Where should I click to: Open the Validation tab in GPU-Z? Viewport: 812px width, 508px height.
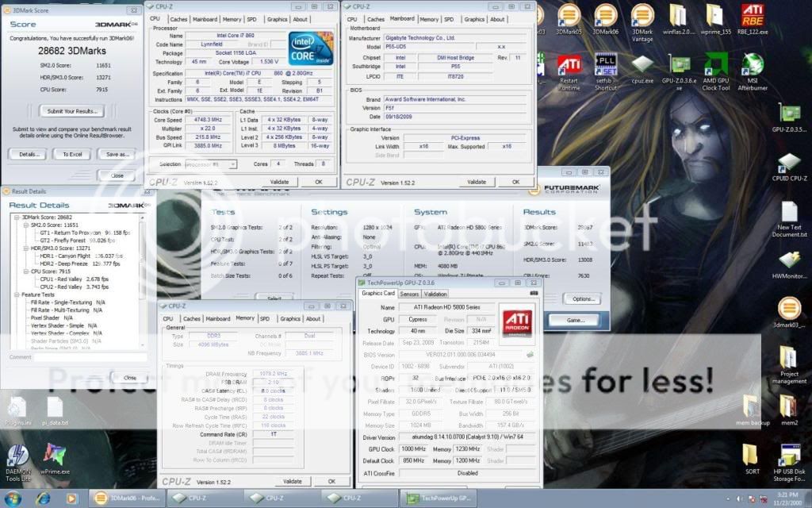[x=435, y=294]
